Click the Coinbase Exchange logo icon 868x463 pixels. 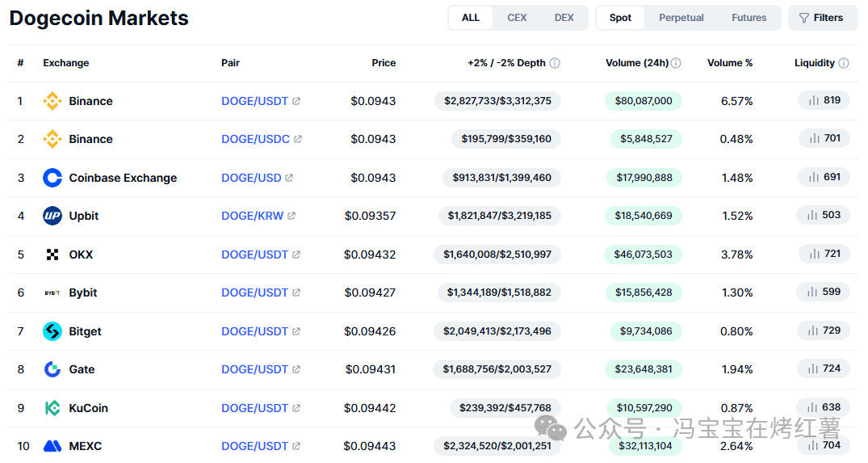coord(52,178)
